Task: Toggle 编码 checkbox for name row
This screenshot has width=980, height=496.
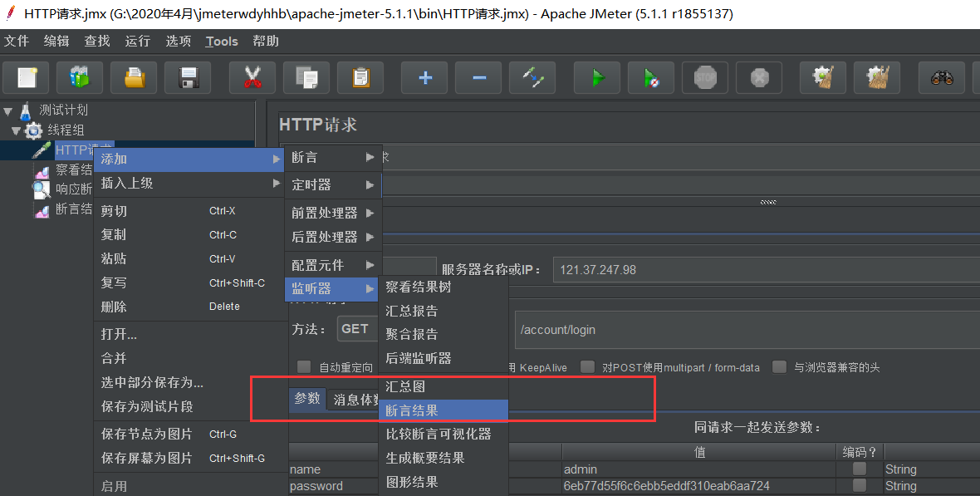Action: pyautogui.click(x=860, y=469)
